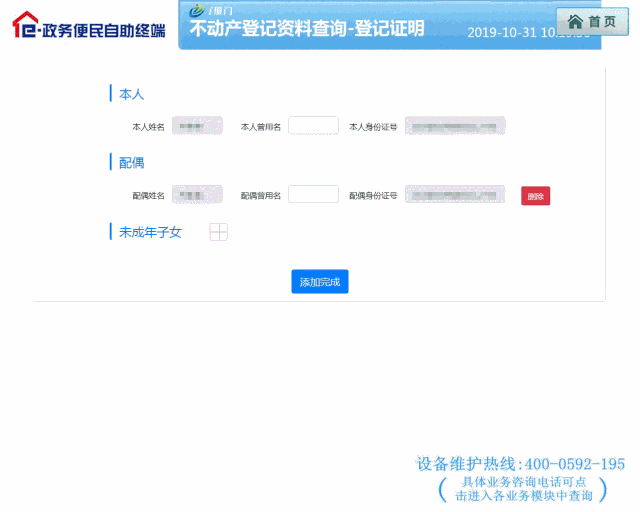The width and height of the screenshot is (640, 512).
Task: Click the 未成年子女 section heading
Action: click(x=150, y=232)
